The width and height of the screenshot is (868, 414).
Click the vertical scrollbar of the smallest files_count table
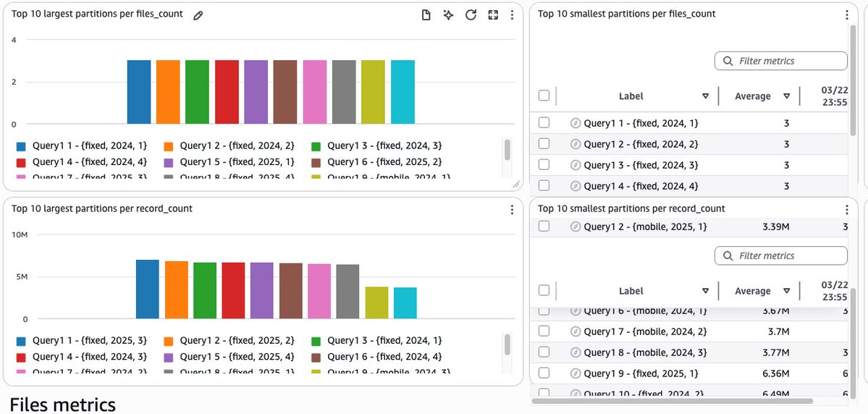pyautogui.click(x=853, y=79)
